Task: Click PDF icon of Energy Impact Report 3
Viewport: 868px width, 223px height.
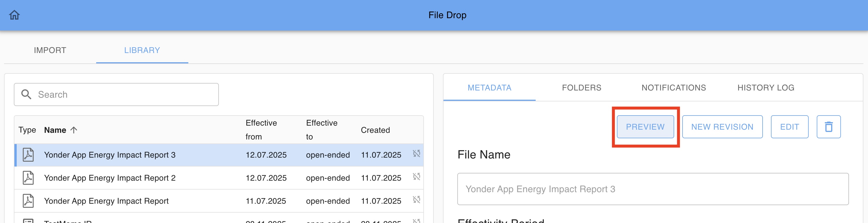Action: (x=28, y=155)
